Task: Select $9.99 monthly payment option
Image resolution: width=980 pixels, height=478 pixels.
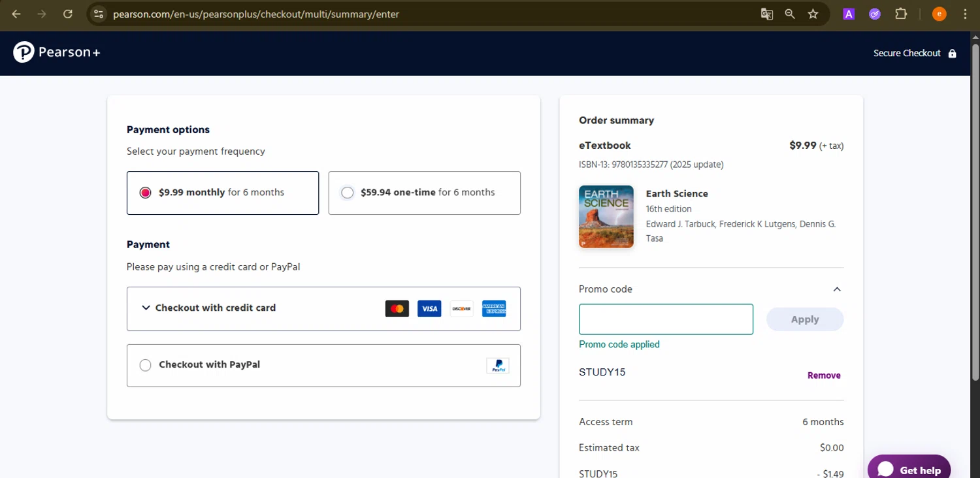Action: 223,193
